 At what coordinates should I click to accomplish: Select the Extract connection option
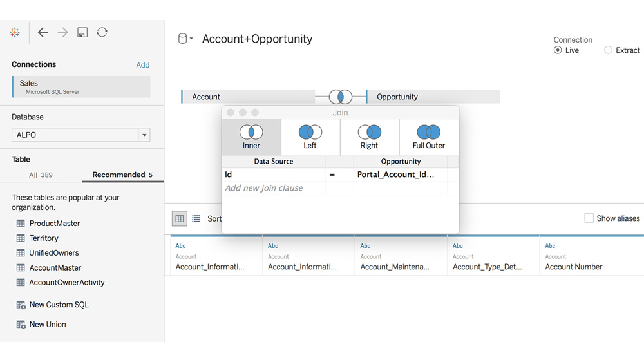(x=608, y=50)
